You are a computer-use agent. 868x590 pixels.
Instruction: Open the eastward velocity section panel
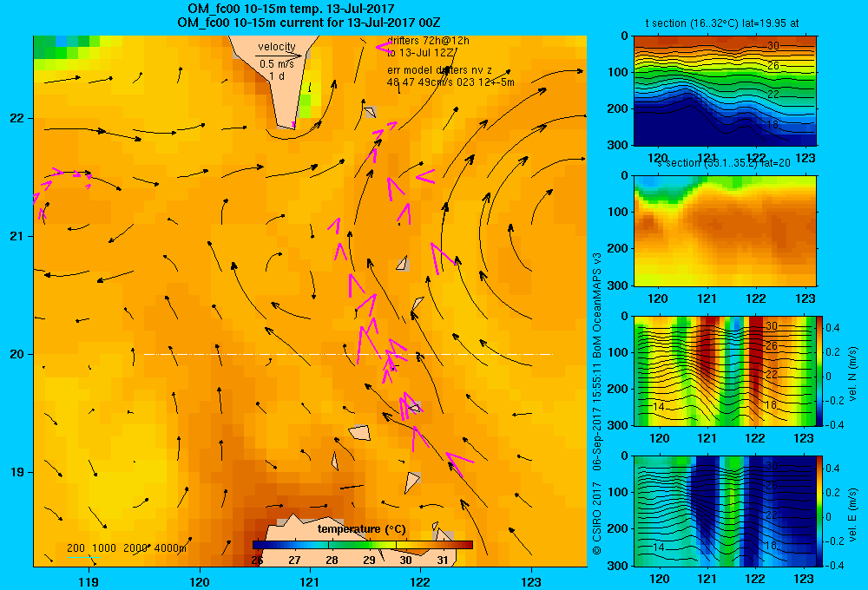coord(725,511)
